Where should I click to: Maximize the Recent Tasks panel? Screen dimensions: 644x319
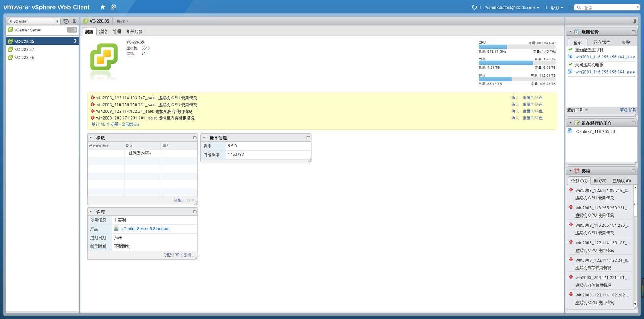coord(634,32)
